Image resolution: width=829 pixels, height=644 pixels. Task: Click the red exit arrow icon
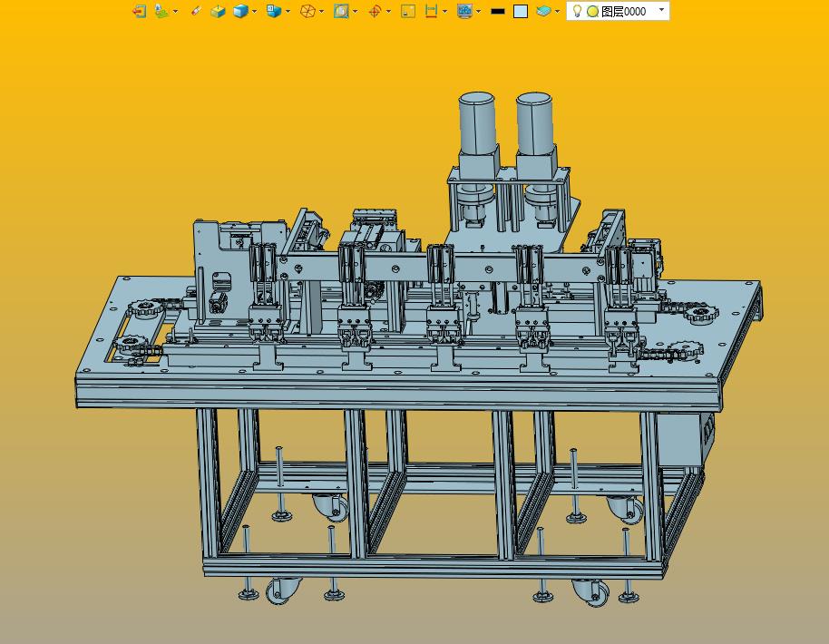[139, 11]
